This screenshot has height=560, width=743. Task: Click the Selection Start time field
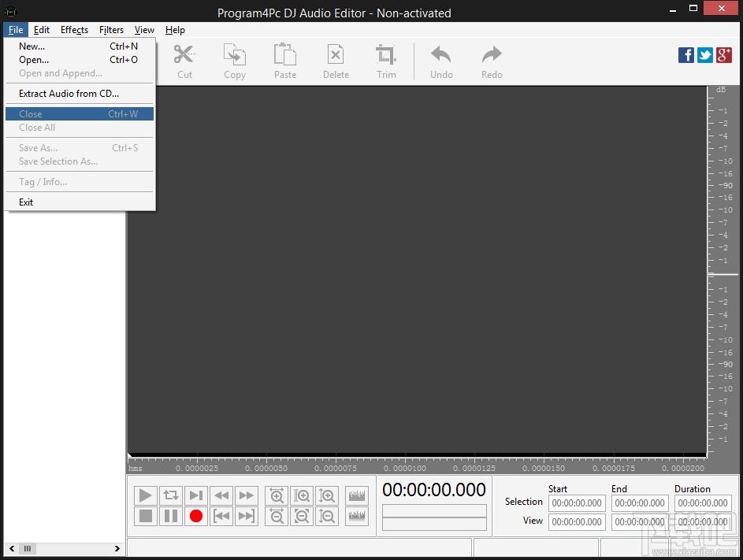(x=577, y=503)
